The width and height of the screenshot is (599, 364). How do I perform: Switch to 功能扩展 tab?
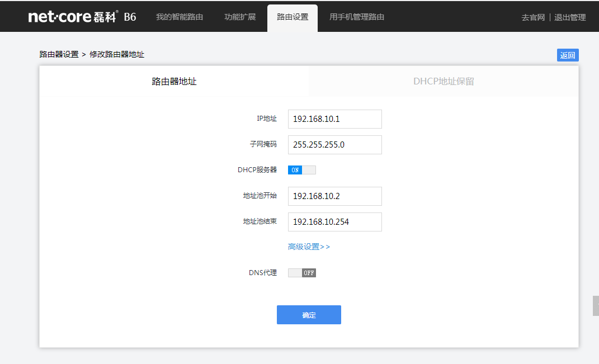(x=240, y=17)
